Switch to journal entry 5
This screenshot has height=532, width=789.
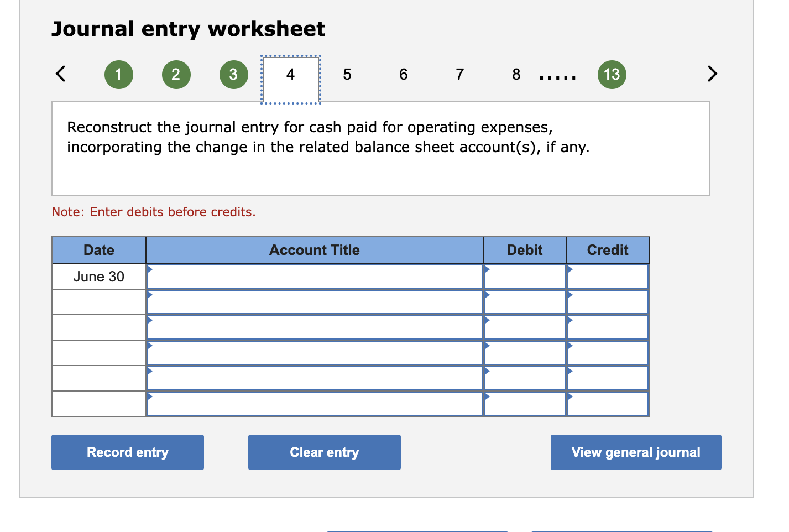[347, 75]
